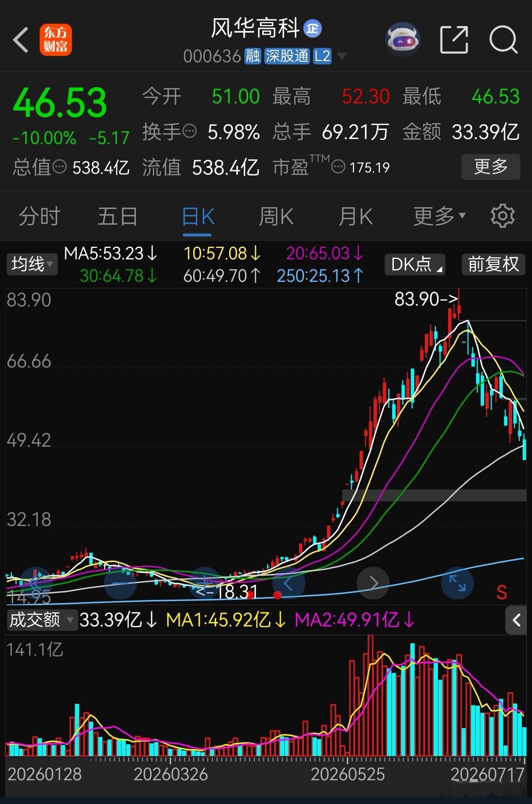
Task: Tap the stock name 风华高科
Action: click(x=255, y=29)
